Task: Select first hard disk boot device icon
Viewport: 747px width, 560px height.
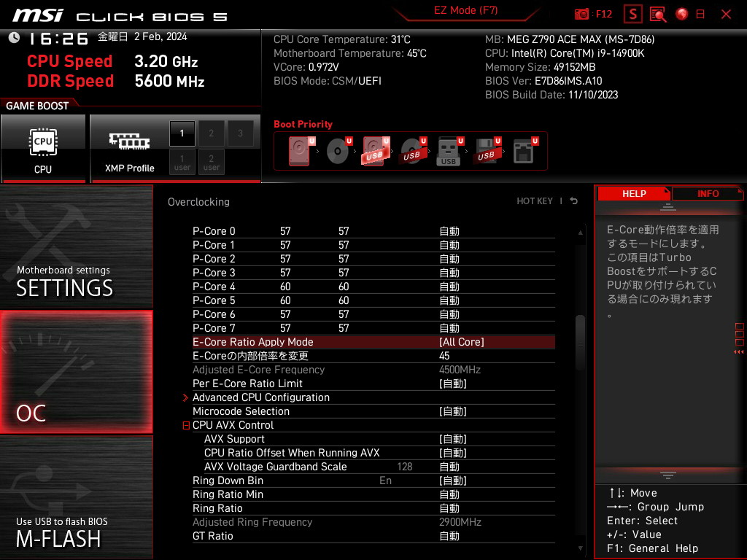Action: 301,151
